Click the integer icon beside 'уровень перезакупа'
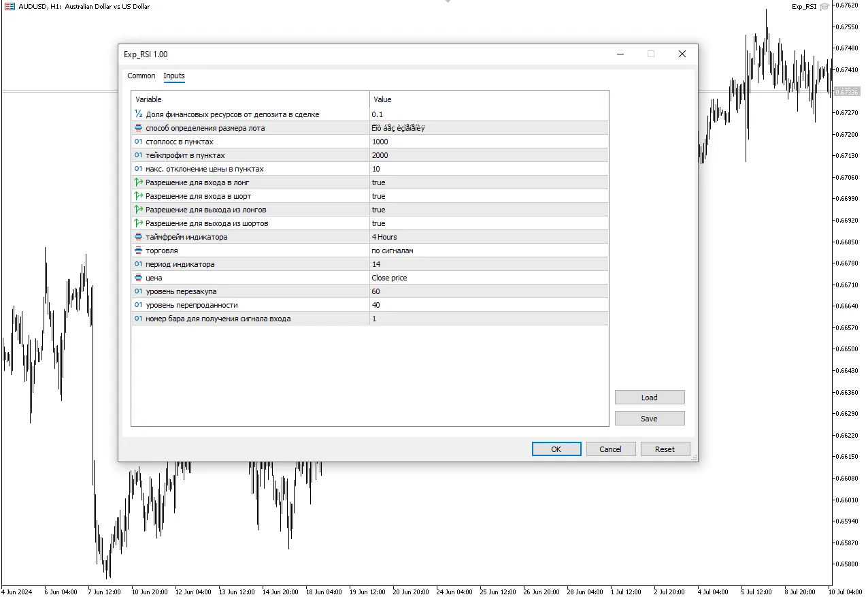Image resolution: width=868 pixels, height=597 pixels. [x=138, y=291]
